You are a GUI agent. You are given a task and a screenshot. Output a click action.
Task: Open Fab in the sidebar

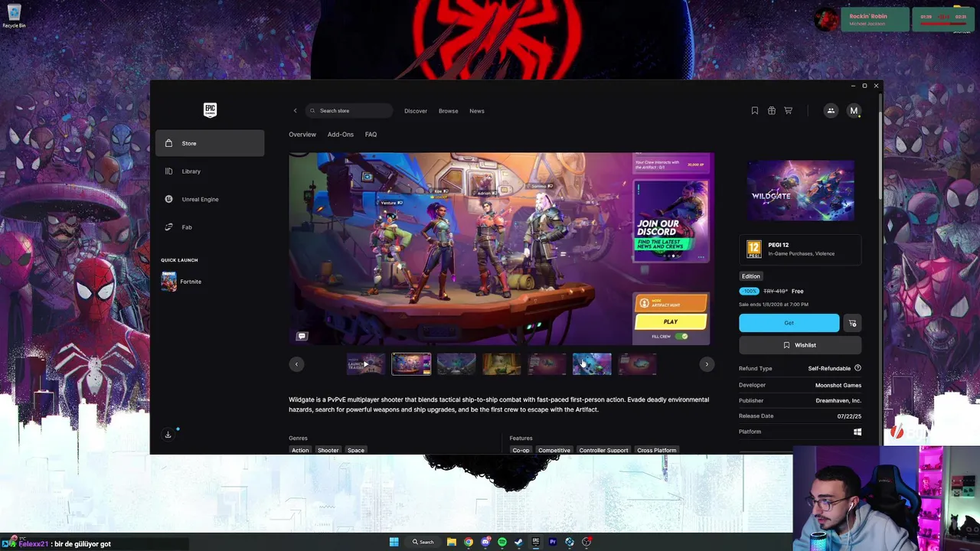pyautogui.click(x=210, y=227)
